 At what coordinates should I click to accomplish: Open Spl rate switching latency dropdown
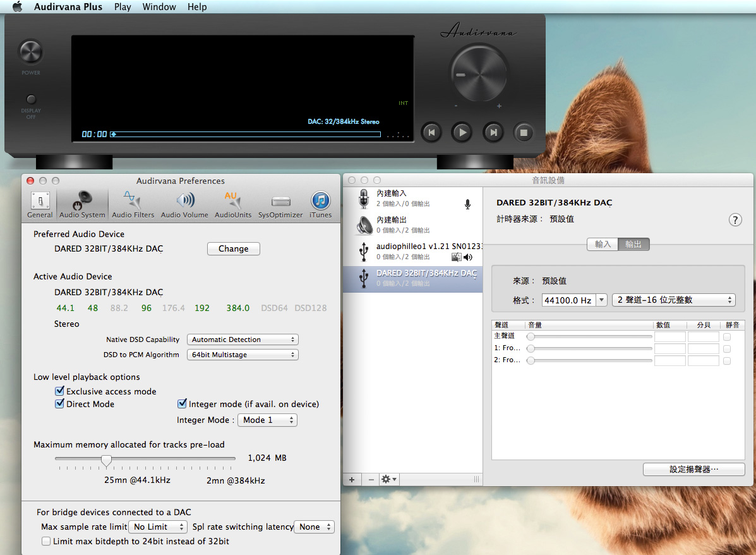tap(314, 527)
